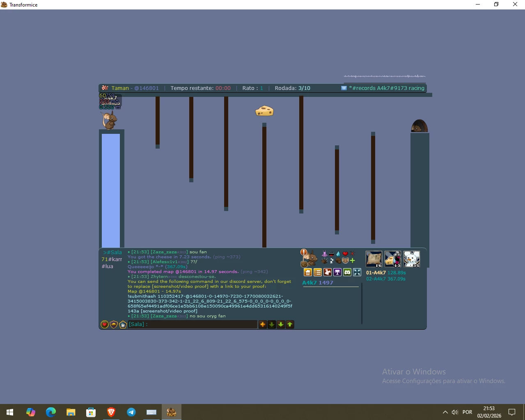The height and width of the screenshot is (420, 525).
Task: Click record entry 01-A4k7 128.89s
Action: 386,273
